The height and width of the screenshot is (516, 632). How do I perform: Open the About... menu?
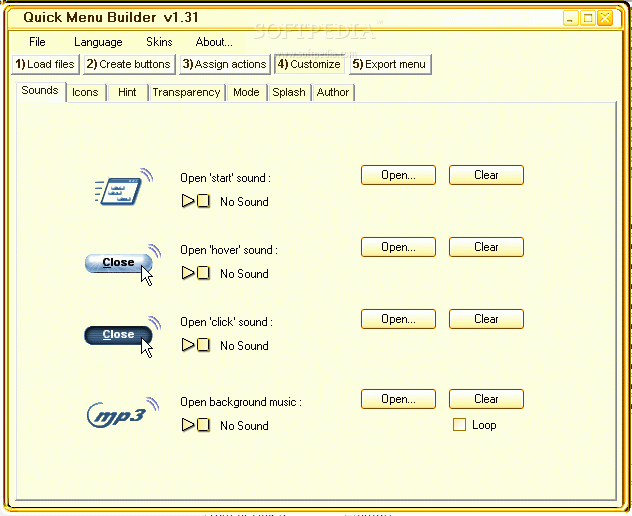[x=214, y=42]
